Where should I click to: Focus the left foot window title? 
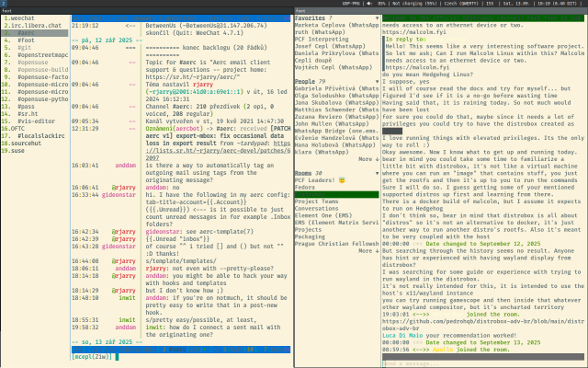pyautogui.click(x=6, y=11)
